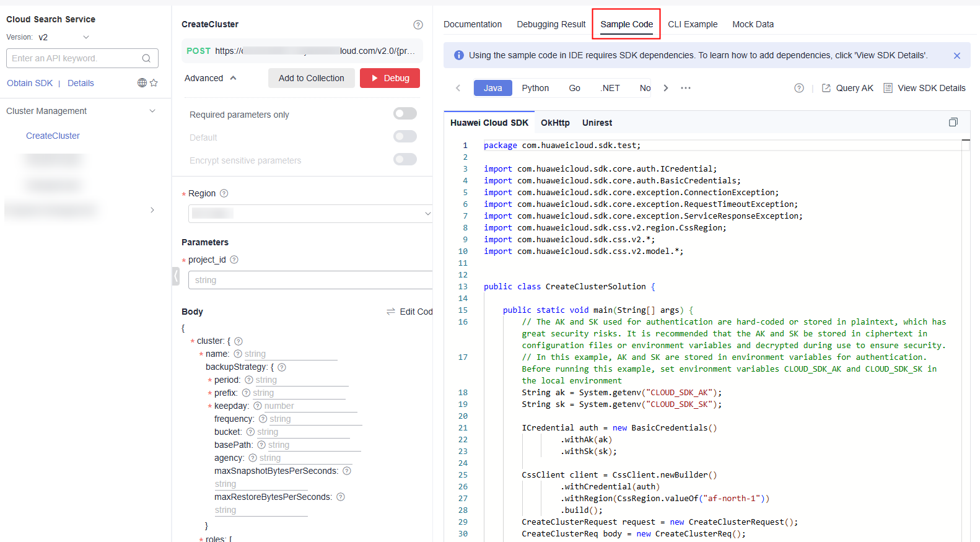Copy sample code with the copy icon
The width and height of the screenshot is (980, 542).
pos(953,122)
